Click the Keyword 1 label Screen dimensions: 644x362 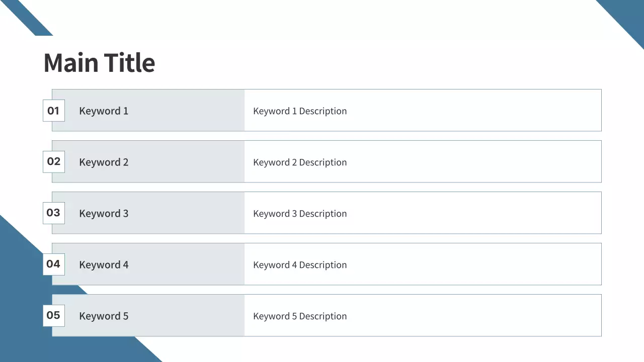pos(104,111)
